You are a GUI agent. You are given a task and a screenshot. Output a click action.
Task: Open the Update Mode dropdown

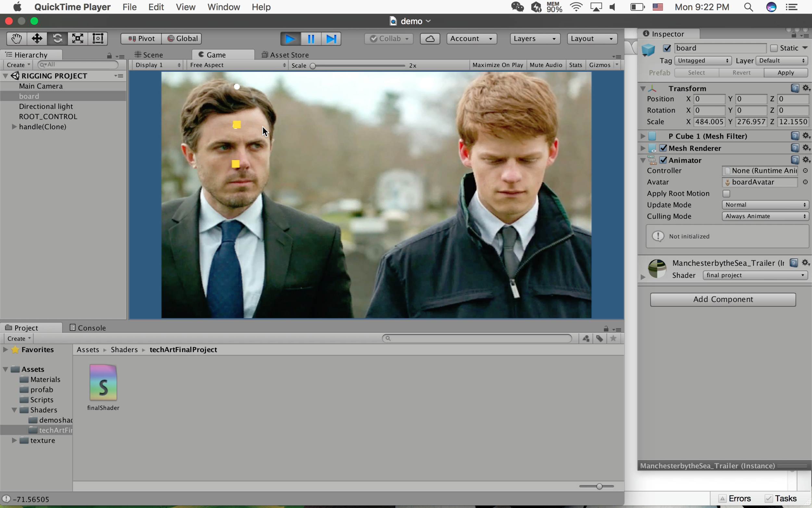tap(765, 205)
